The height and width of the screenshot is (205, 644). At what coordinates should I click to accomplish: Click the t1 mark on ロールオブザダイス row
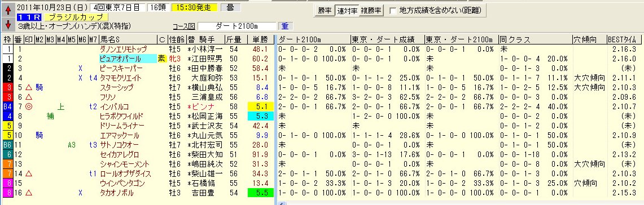tap(93, 173)
